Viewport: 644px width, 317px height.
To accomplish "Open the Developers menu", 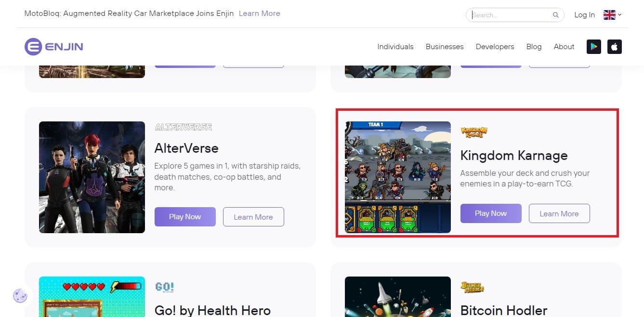I will point(495,47).
